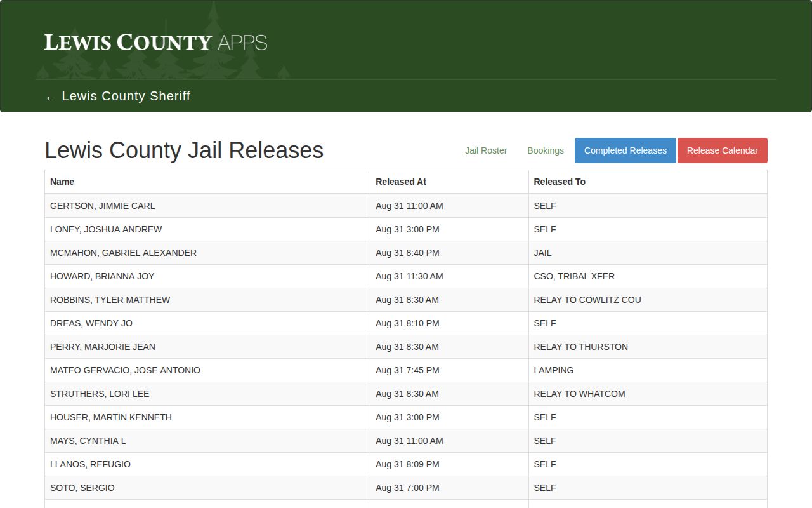Open the Jail Roster link
Viewport: 812px width, 508px height.
[x=486, y=150]
